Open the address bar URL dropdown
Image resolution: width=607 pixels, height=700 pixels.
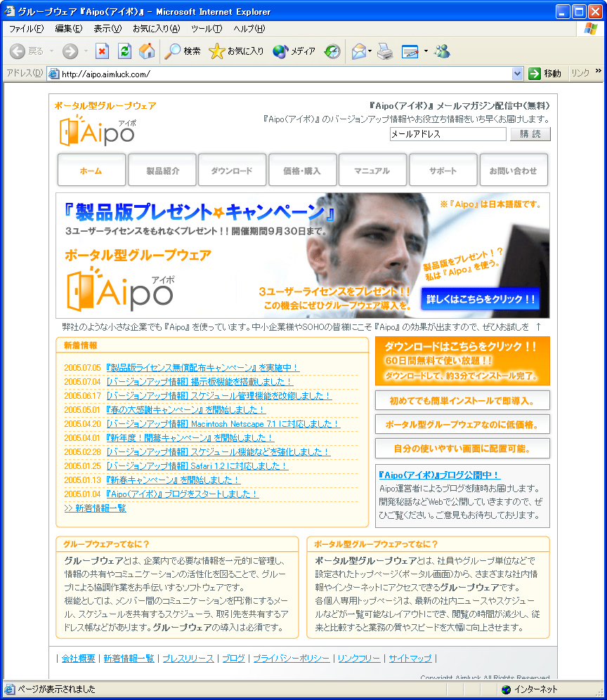(x=517, y=74)
